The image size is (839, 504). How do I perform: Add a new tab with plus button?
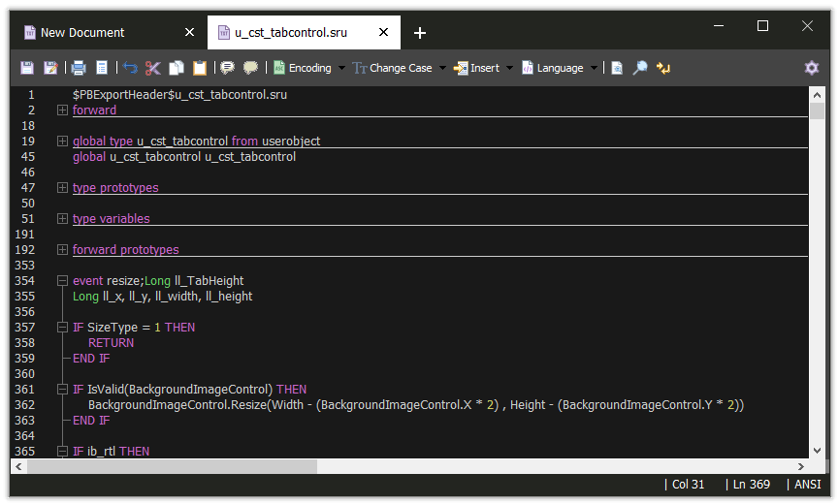420,33
